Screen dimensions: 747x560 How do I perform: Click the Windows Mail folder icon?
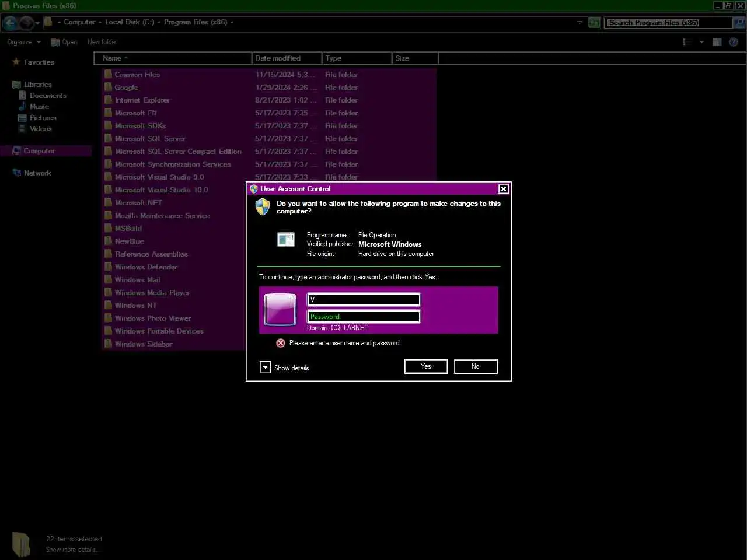pyautogui.click(x=108, y=279)
